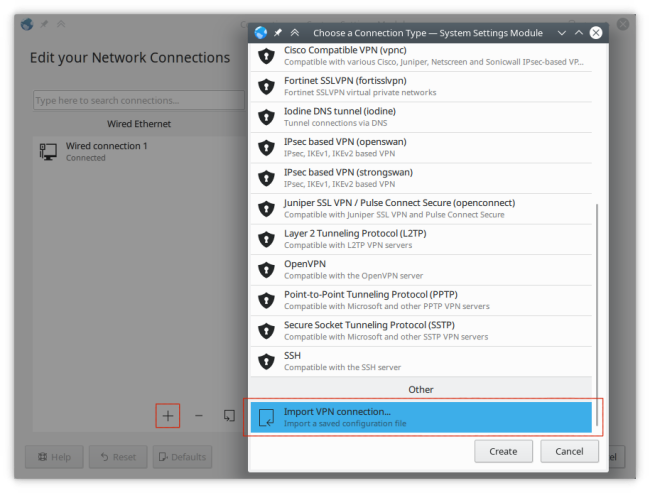Screen dimensions: 650x493
Task: Click the Create button
Action: [x=503, y=451]
